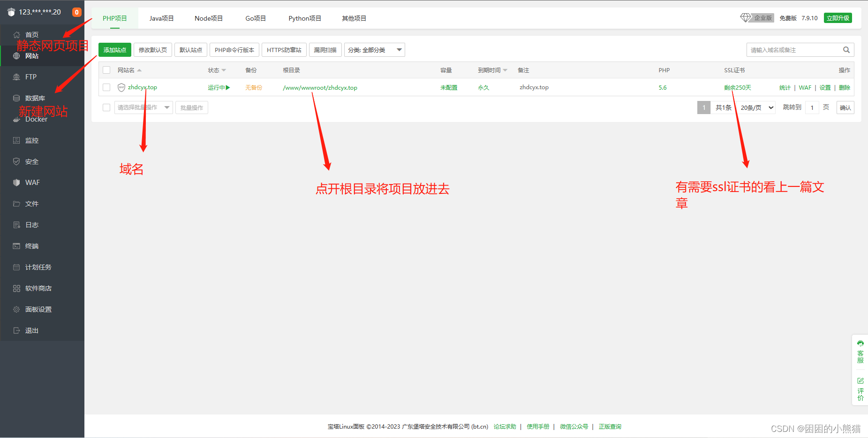
Task: Click the 微信公众号 footer link
Action: tap(574, 427)
